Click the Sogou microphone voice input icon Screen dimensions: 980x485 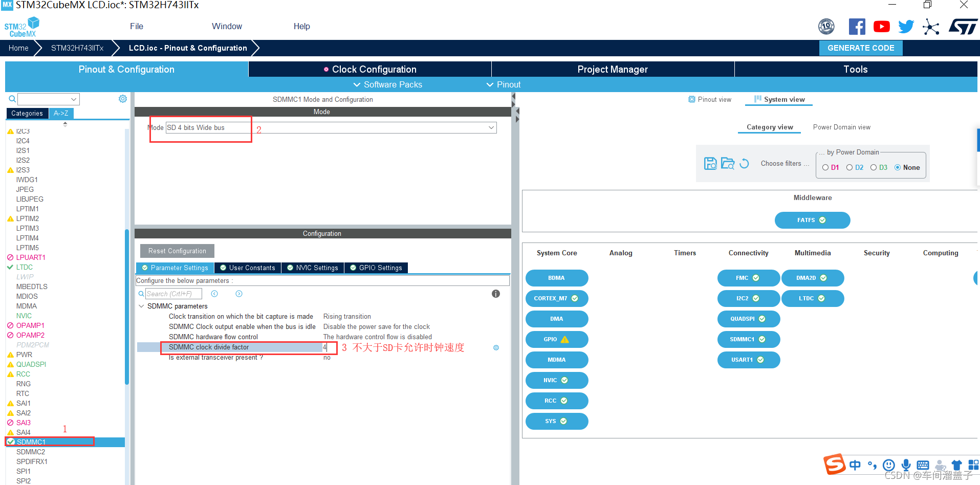906,465
